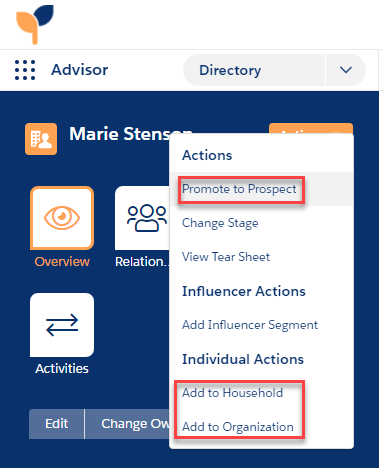Click the Influencer Actions section heading
This screenshot has height=468, width=383.
244,291
